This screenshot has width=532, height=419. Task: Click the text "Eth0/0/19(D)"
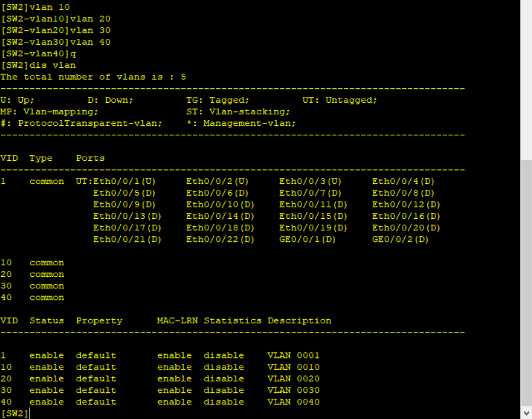pos(313,228)
